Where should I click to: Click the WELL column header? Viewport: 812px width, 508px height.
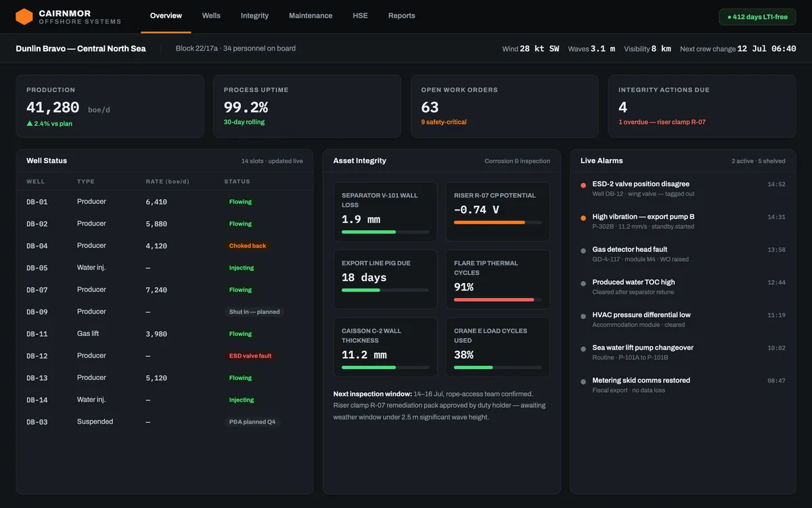coord(36,182)
